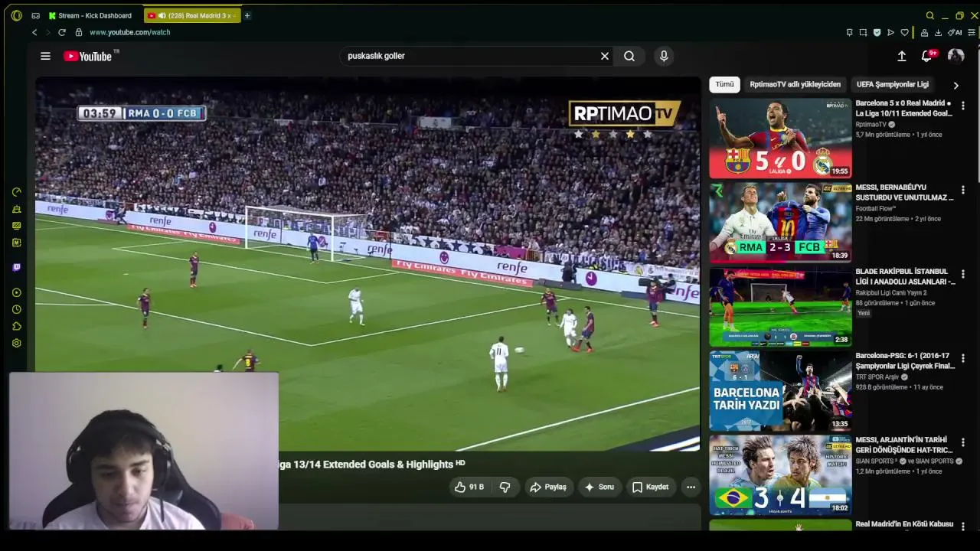Open a new browser tab

pyautogui.click(x=247, y=15)
